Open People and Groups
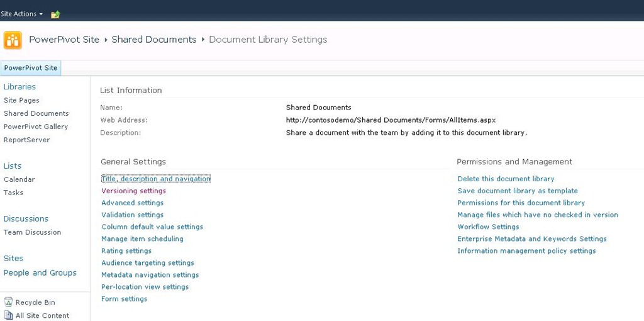The image size is (644, 321). point(40,273)
